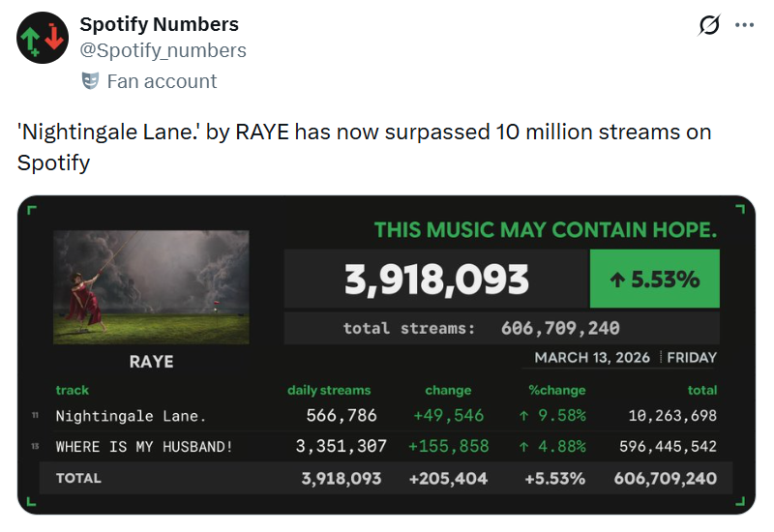The width and height of the screenshot is (774, 532).
Task: Click the Fan account mask icon
Action: pyautogui.click(x=90, y=81)
